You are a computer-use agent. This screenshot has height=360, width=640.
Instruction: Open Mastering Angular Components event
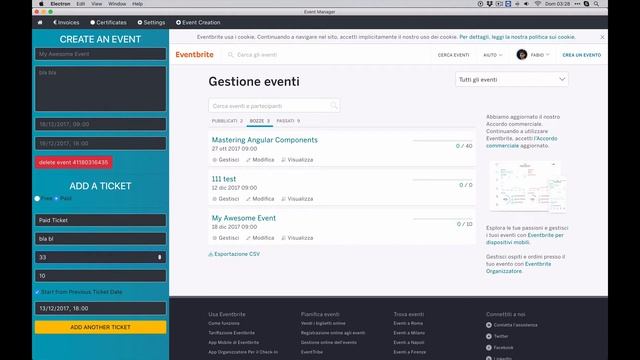coord(264,140)
